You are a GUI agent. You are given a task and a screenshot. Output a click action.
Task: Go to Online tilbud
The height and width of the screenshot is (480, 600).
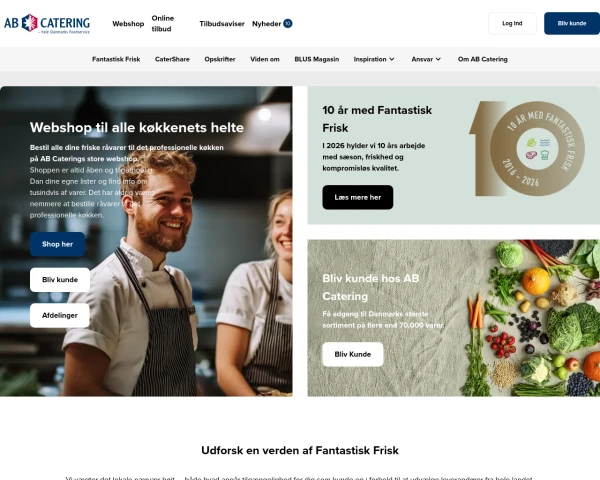163,24
